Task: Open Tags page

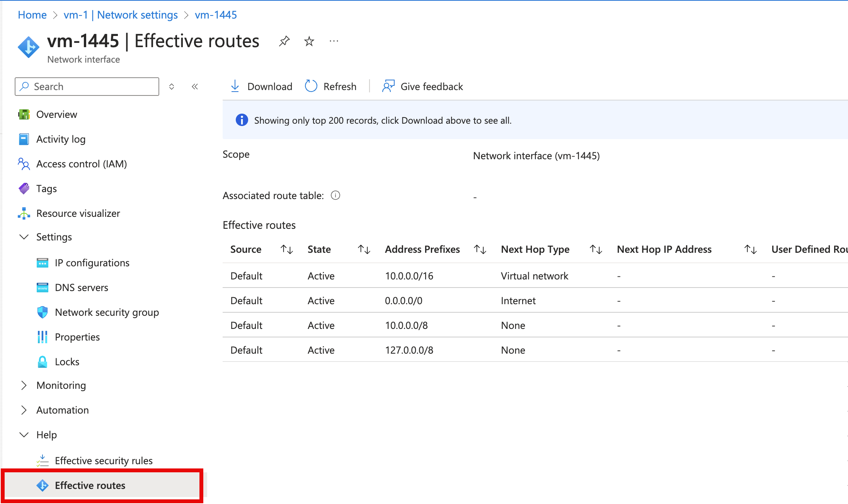Action: coord(46,189)
